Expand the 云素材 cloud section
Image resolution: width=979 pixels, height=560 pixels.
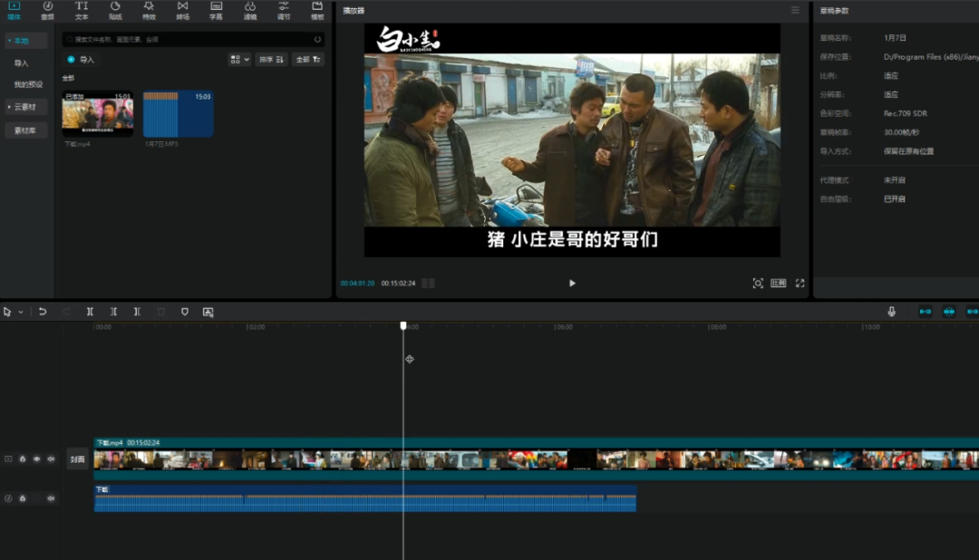tap(25, 107)
